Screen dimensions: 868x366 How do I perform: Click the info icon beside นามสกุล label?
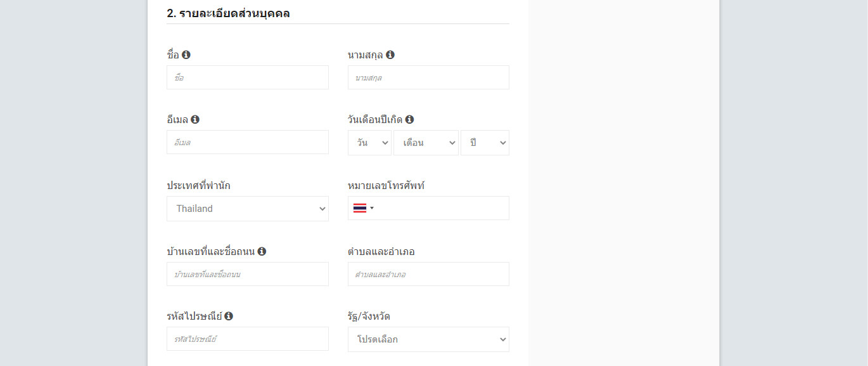click(x=390, y=55)
